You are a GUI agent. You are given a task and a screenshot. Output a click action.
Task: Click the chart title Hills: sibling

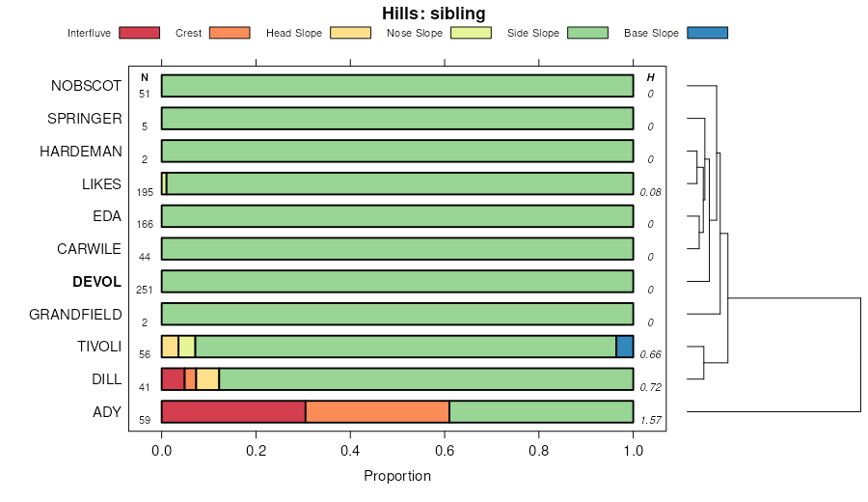[x=434, y=13]
